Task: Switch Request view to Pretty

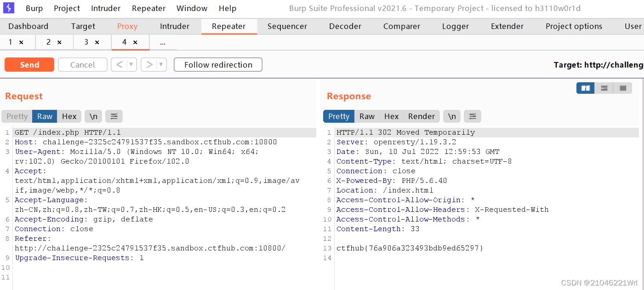Action: (17, 116)
